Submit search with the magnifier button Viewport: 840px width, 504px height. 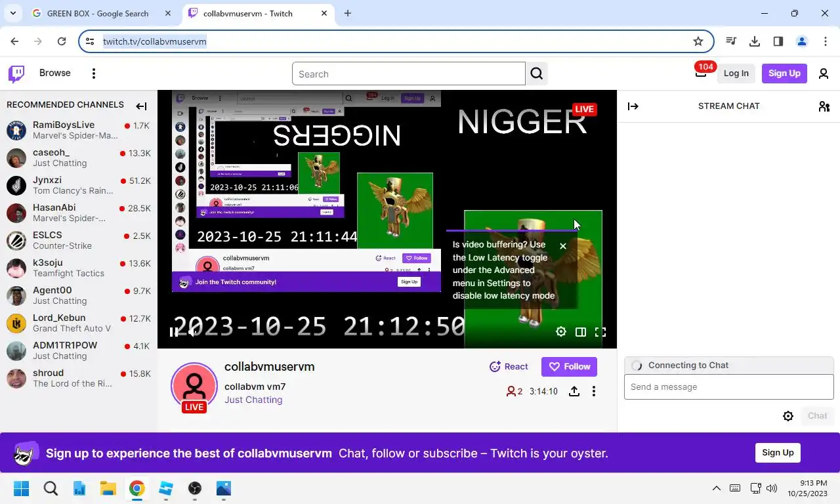point(537,73)
